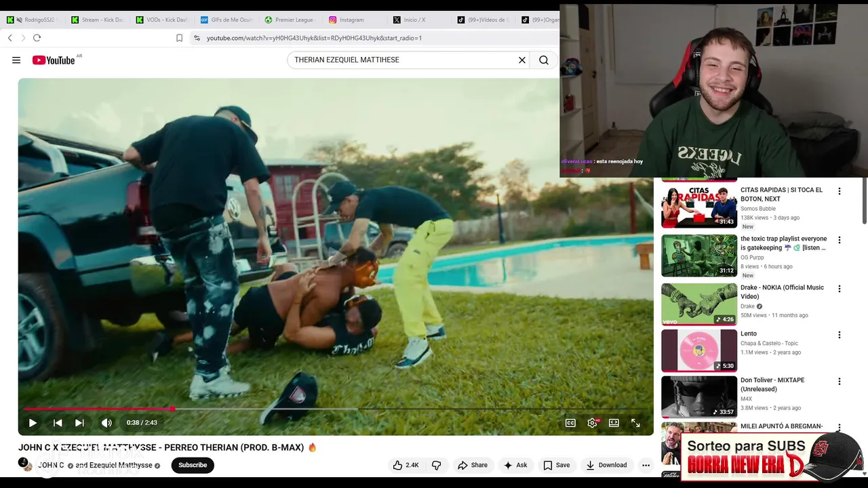This screenshot has width=868, height=488.
Task: Click the 0:38 / 2:43 time display
Action: (142, 423)
